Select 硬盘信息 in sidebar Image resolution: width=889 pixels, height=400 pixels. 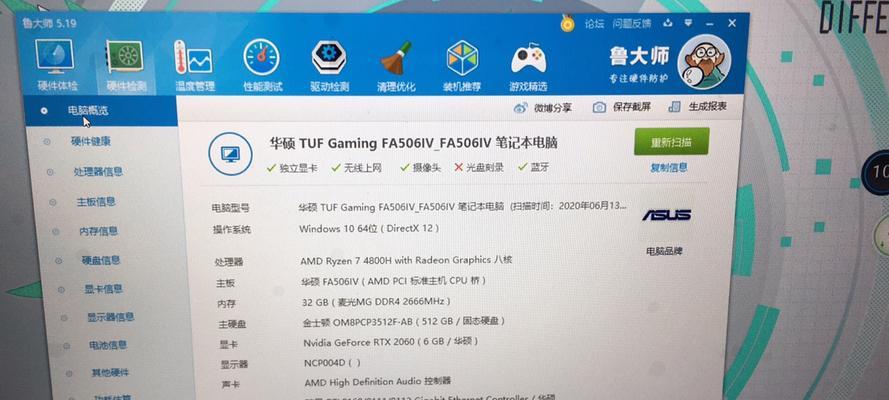click(x=101, y=260)
